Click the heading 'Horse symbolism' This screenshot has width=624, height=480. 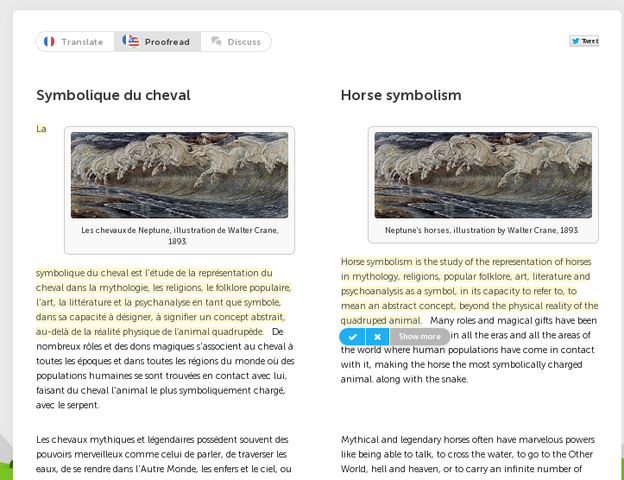[401, 95]
